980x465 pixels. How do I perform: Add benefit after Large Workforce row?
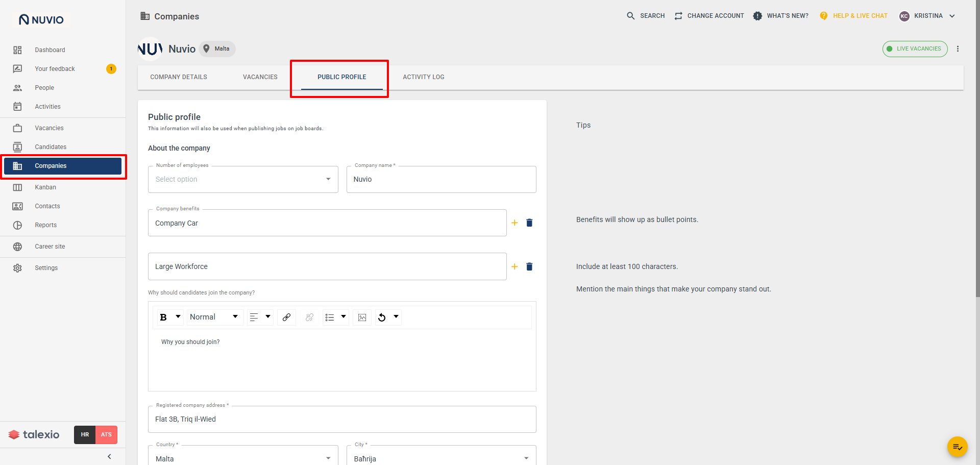pos(514,266)
